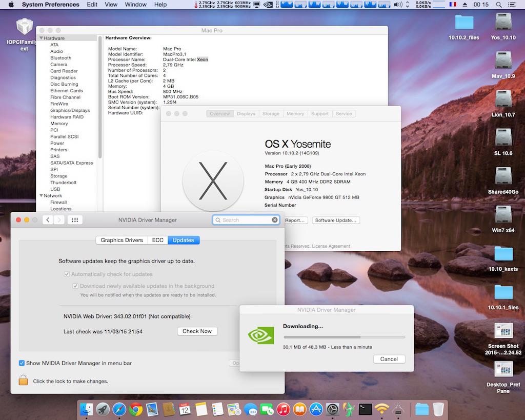Uncheck Show NVIDIA Driver Manager in menu bar
Screen dimensions: 525x420
pyautogui.click(x=22, y=363)
